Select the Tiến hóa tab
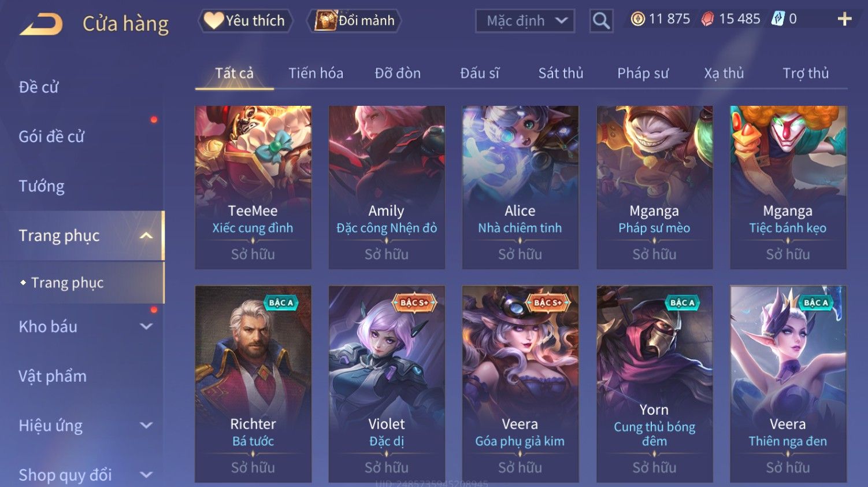Image resolution: width=868 pixels, height=487 pixels. pos(316,73)
